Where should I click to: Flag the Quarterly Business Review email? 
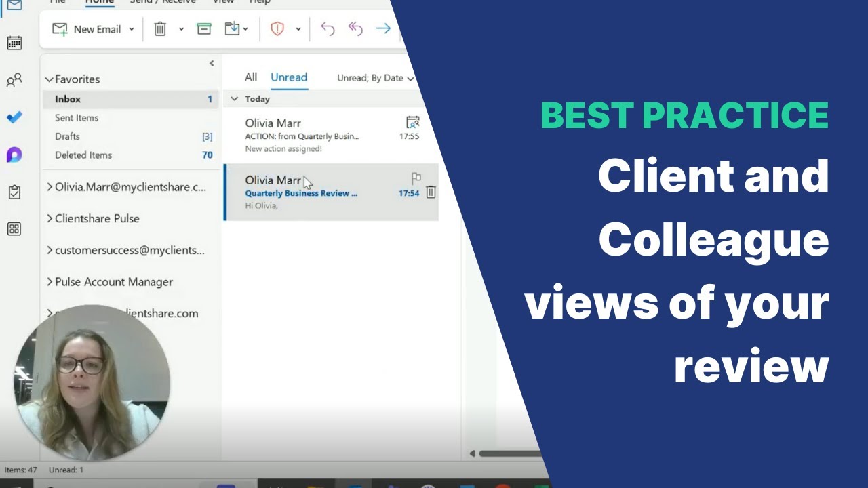tap(416, 178)
